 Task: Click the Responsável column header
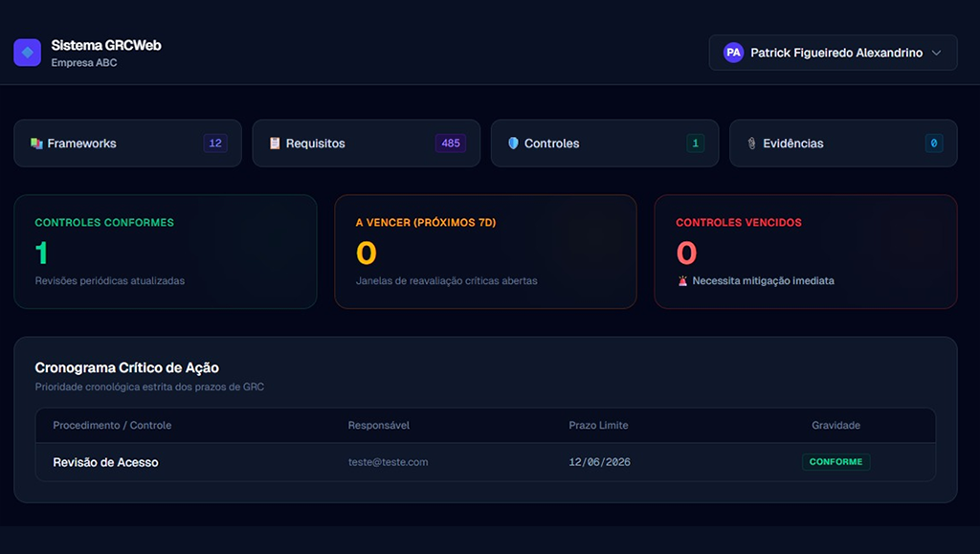(x=379, y=426)
